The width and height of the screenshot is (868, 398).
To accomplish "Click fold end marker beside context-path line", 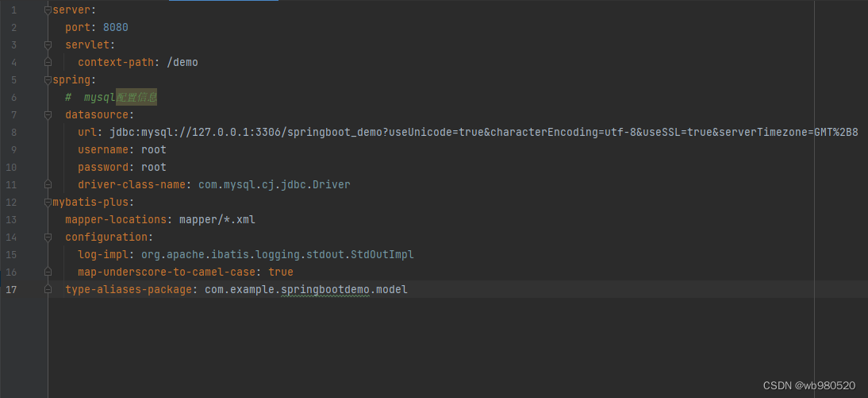I will coord(48,62).
